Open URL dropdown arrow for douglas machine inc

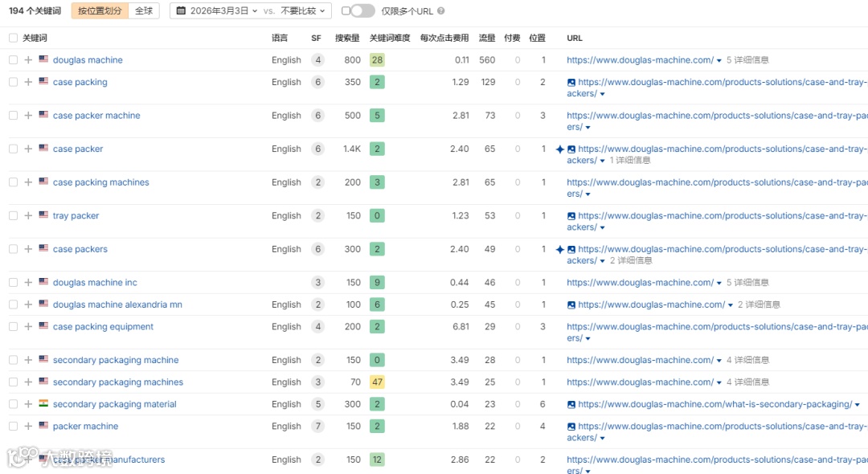pos(719,283)
